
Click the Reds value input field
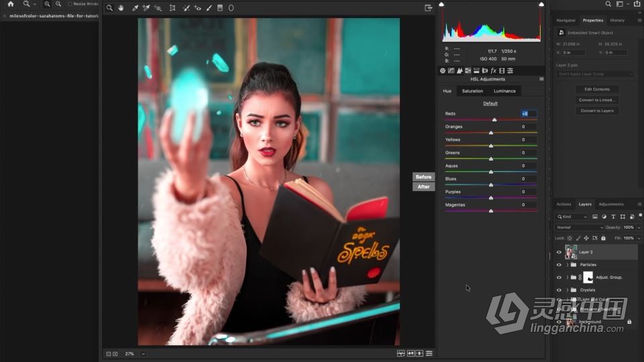[529, 114]
